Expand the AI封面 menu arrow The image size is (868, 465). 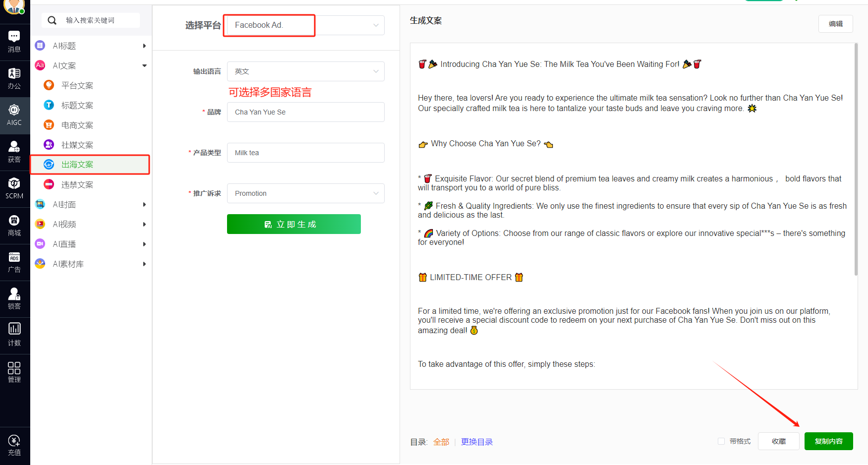coord(144,204)
